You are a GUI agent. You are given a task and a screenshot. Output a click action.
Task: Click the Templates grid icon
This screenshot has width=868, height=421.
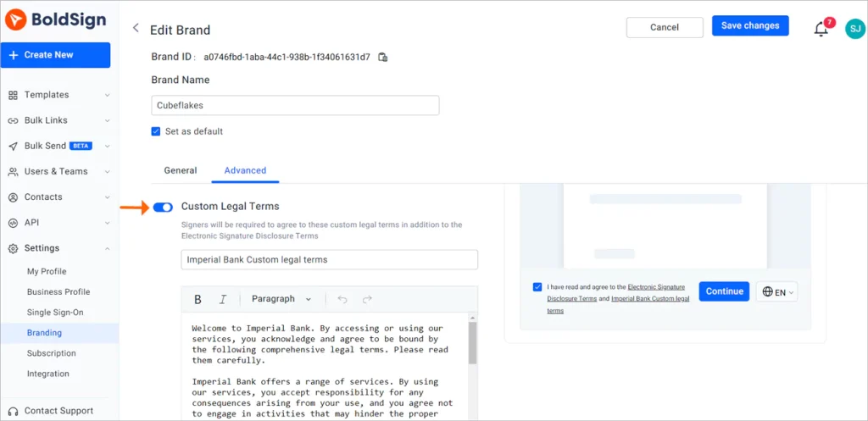click(13, 95)
